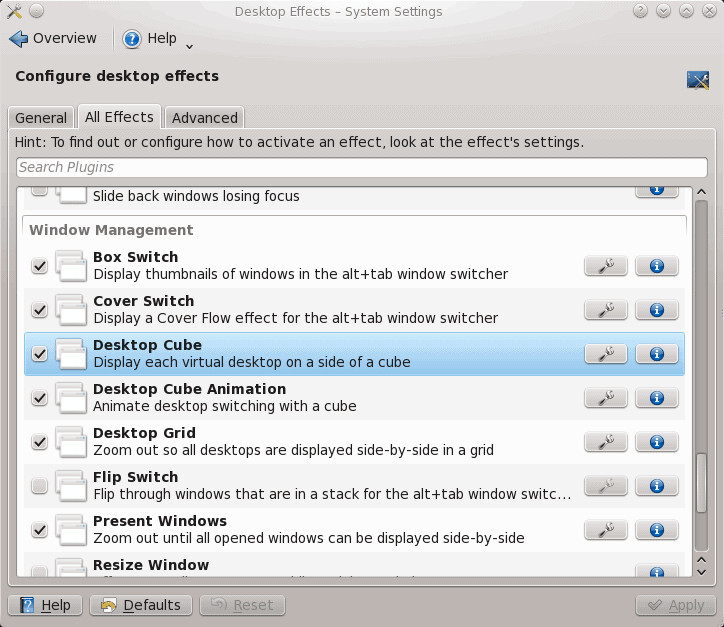Click the Search Plugins field
The image size is (724, 627).
pyautogui.click(x=361, y=167)
